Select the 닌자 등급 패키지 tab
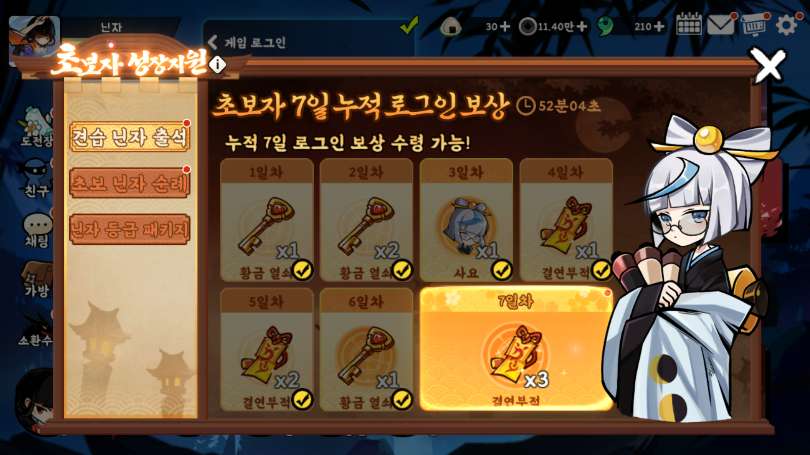The height and width of the screenshot is (455, 810). point(130,229)
